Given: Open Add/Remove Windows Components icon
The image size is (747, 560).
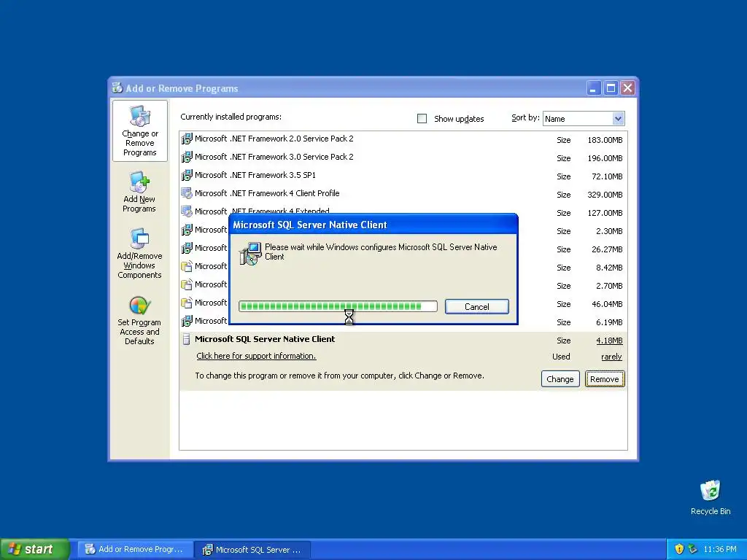Looking at the screenshot, I should tap(139, 238).
